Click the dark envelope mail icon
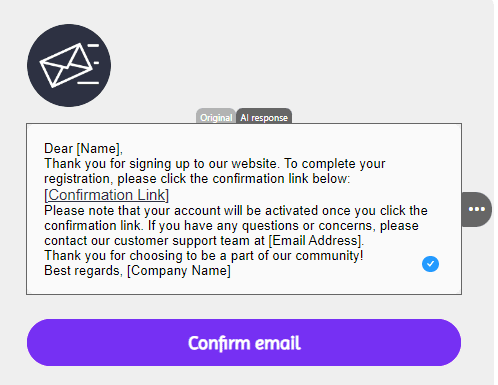 [69, 65]
